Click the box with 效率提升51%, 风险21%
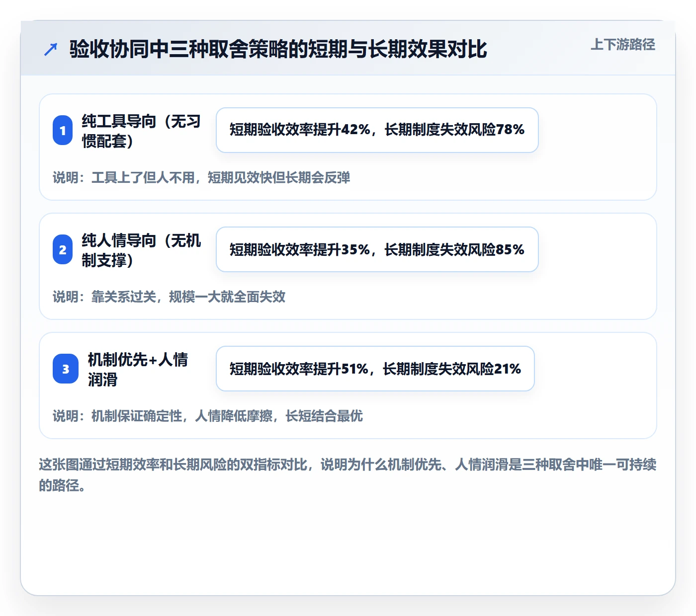 click(375, 369)
